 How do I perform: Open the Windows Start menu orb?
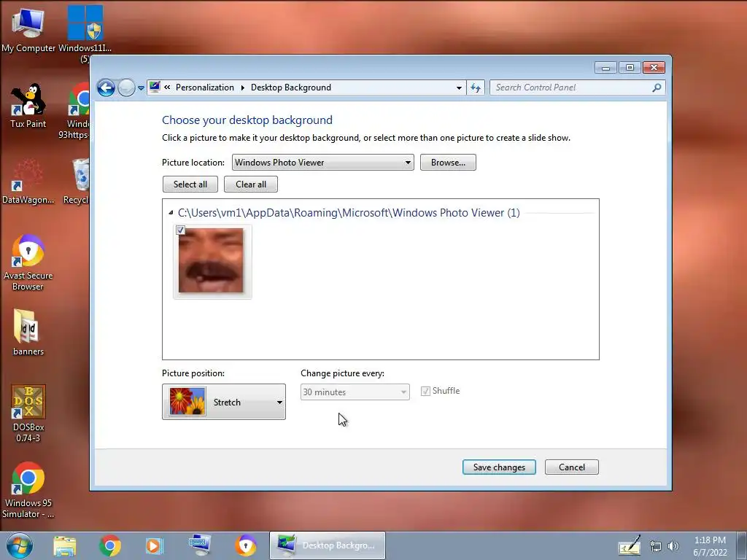coord(20,545)
